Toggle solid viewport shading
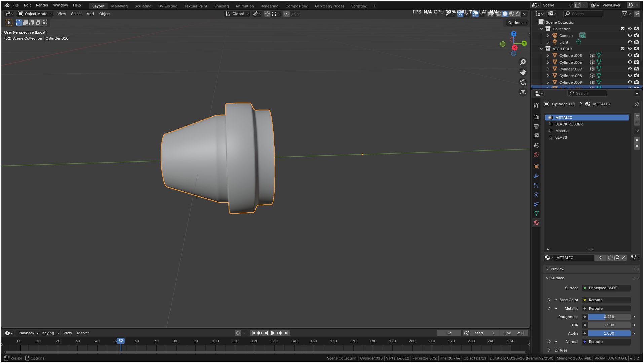 tap(505, 14)
